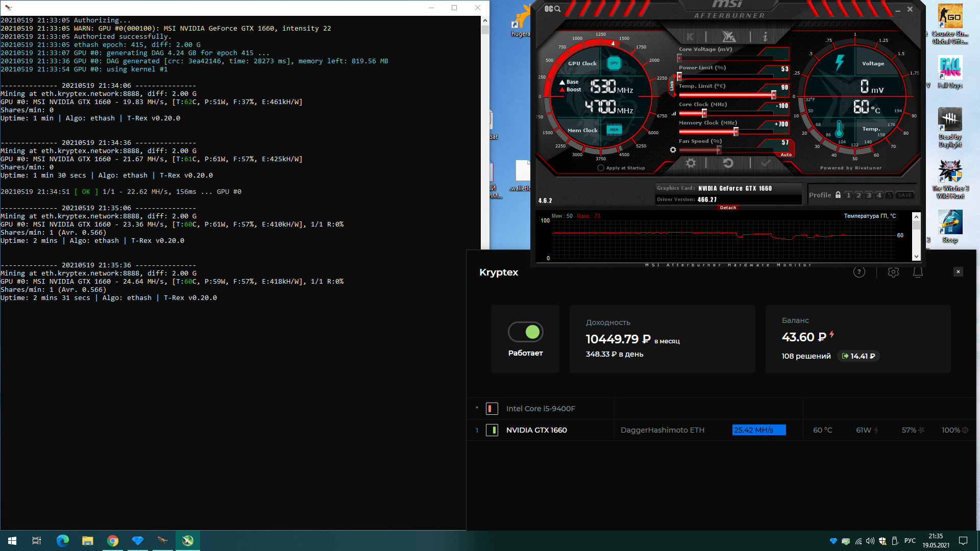Toggle the Link power and temp limit button
This screenshot has width=980, height=551.
coord(672,86)
